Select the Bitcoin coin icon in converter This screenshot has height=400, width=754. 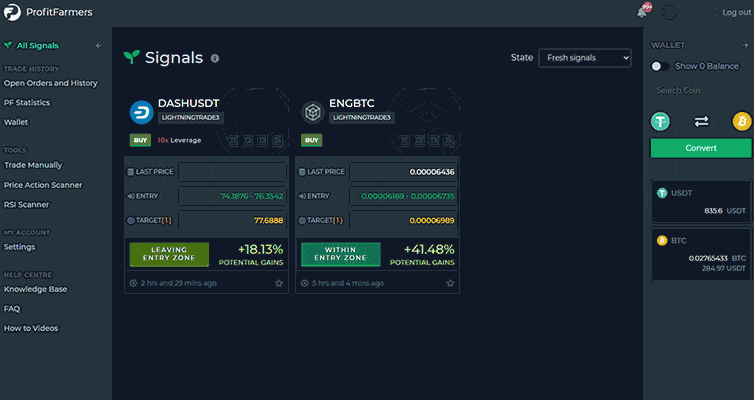[x=741, y=121]
